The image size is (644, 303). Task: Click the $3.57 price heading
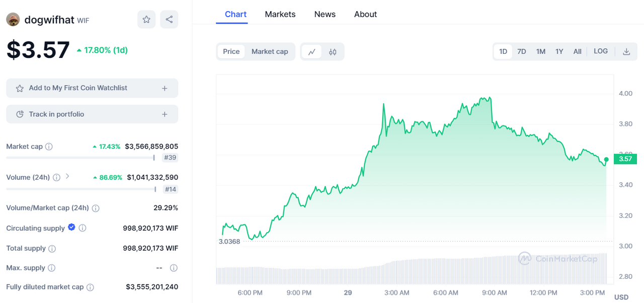(38, 50)
